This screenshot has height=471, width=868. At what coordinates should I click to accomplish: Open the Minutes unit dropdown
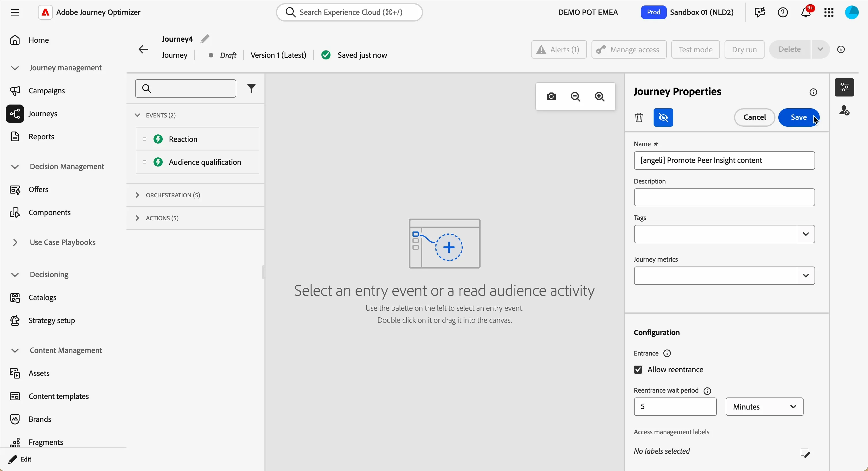tap(764, 407)
